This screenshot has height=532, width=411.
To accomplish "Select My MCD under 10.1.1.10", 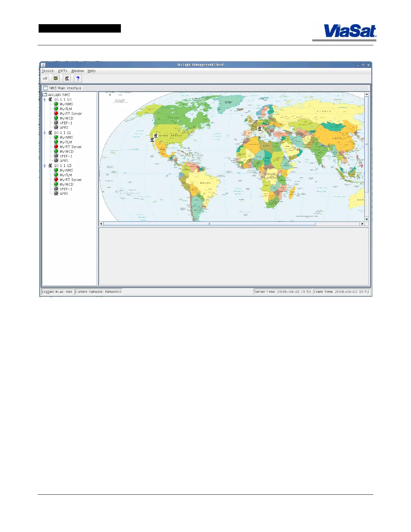I will [66, 118].
